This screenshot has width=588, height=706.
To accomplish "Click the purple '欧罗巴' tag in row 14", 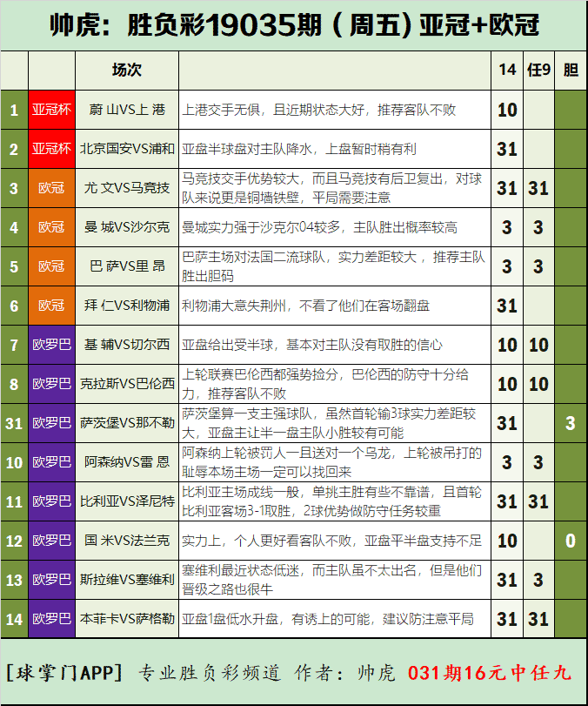I will click(x=51, y=619).
